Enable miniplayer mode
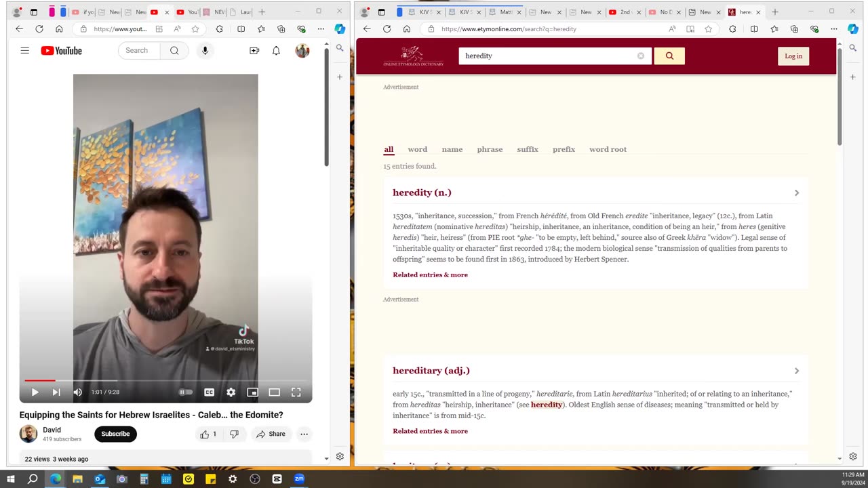 coord(252,392)
